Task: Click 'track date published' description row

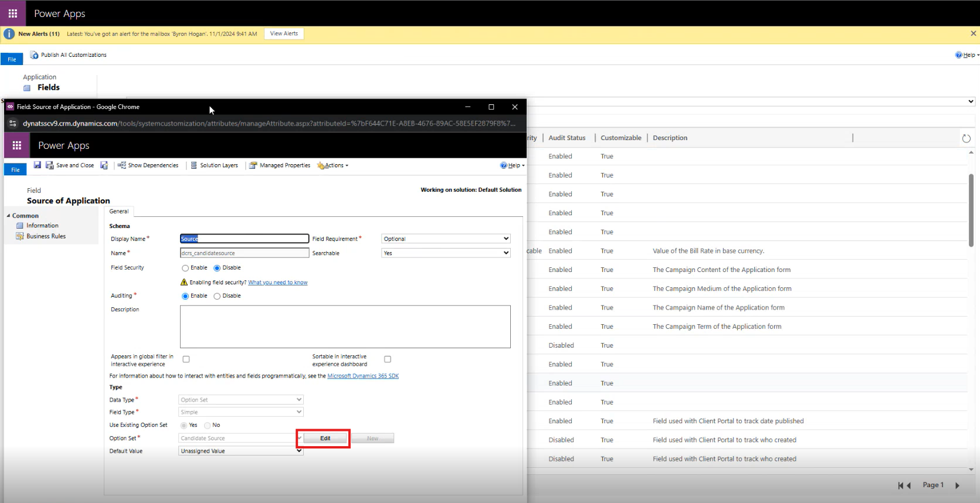Action: tap(728, 422)
